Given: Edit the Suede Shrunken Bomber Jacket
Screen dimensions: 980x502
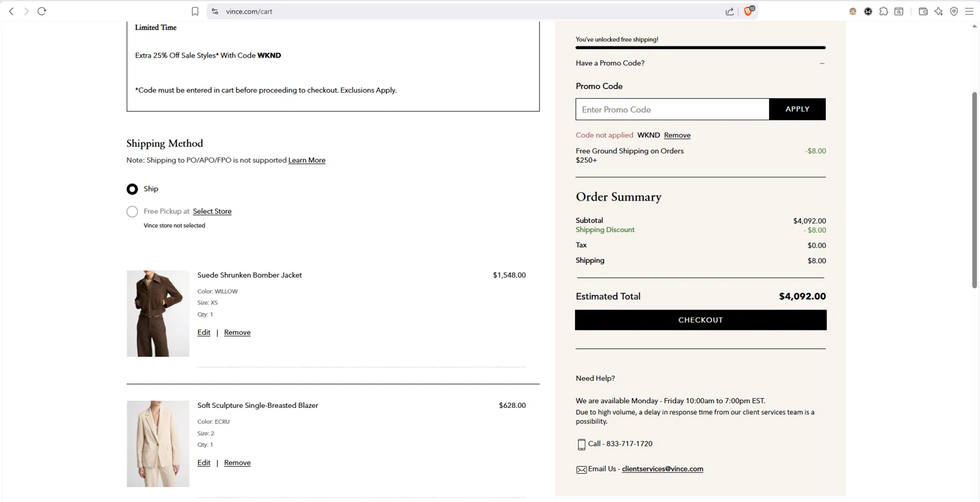Looking at the screenshot, I should pos(204,332).
